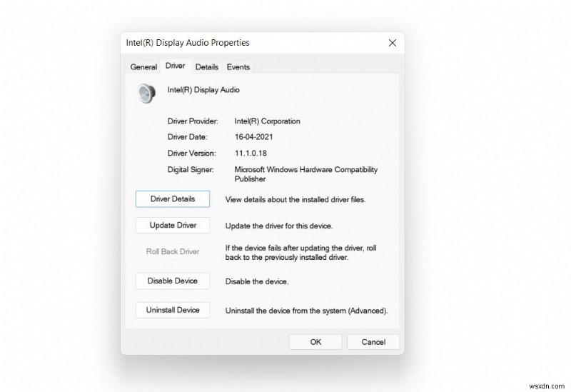Select the Driver tab

point(175,66)
